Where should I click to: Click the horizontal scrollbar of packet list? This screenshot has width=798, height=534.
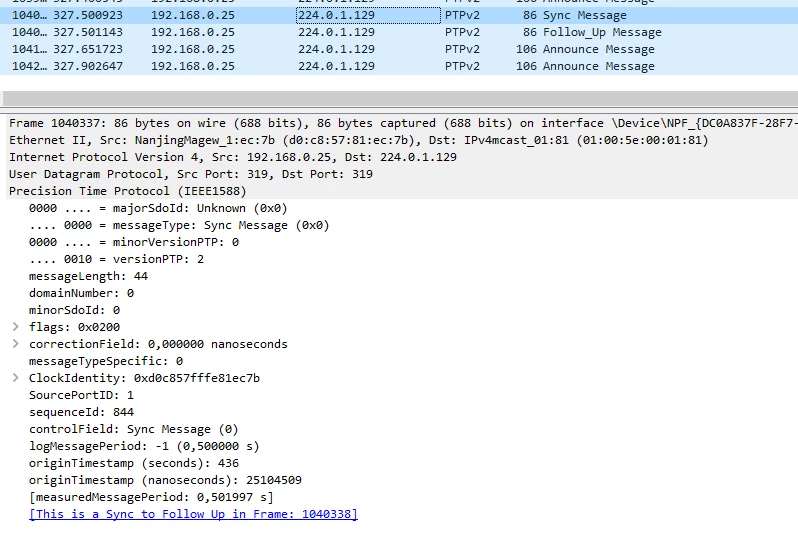(x=400, y=98)
